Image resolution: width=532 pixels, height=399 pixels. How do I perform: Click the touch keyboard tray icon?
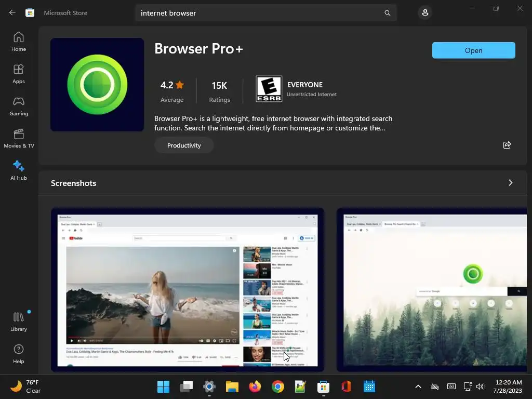click(451, 387)
